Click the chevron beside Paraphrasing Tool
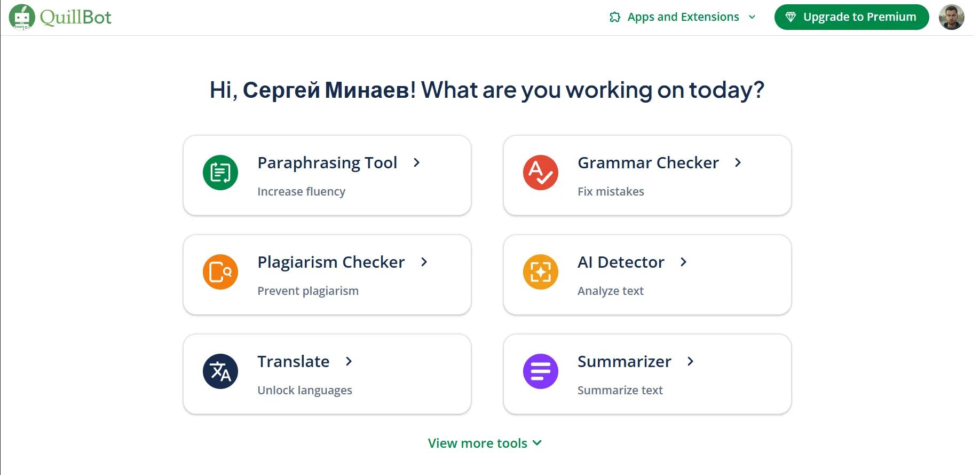This screenshot has width=980, height=475. (417, 162)
